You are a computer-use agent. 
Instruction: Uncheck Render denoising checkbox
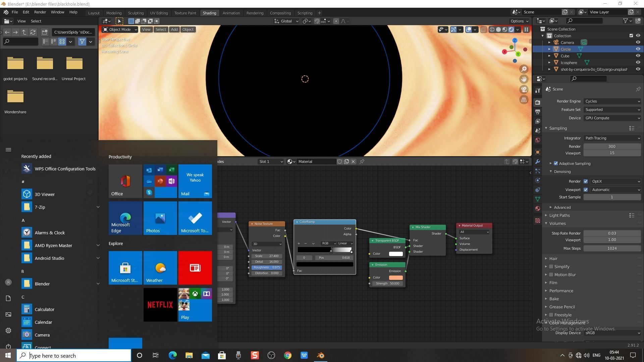pos(586,181)
